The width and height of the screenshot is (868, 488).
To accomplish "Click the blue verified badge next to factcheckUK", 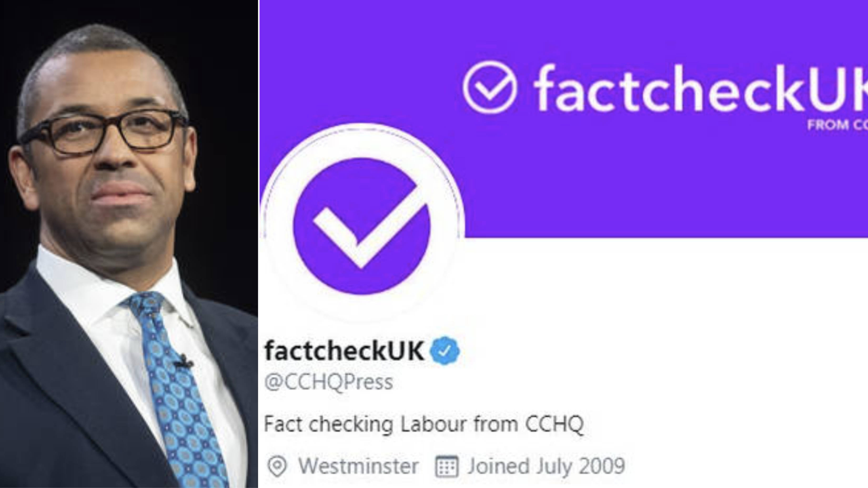I will coord(445,351).
